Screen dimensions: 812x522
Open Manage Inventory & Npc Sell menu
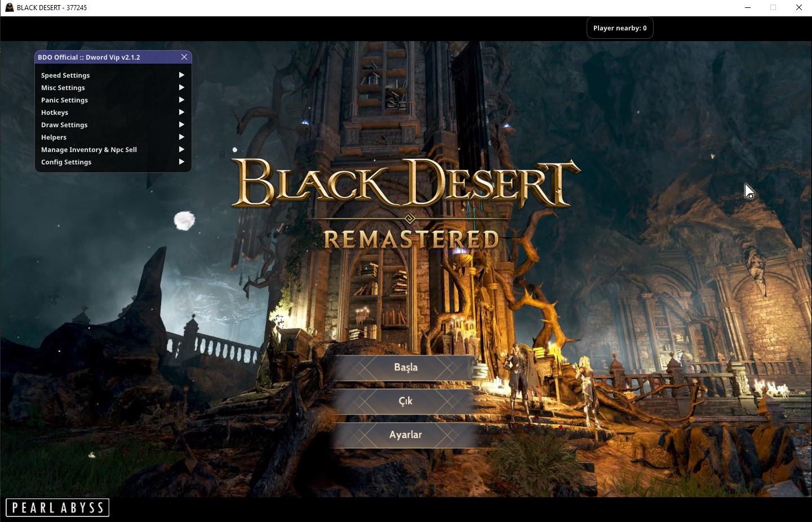(x=113, y=149)
